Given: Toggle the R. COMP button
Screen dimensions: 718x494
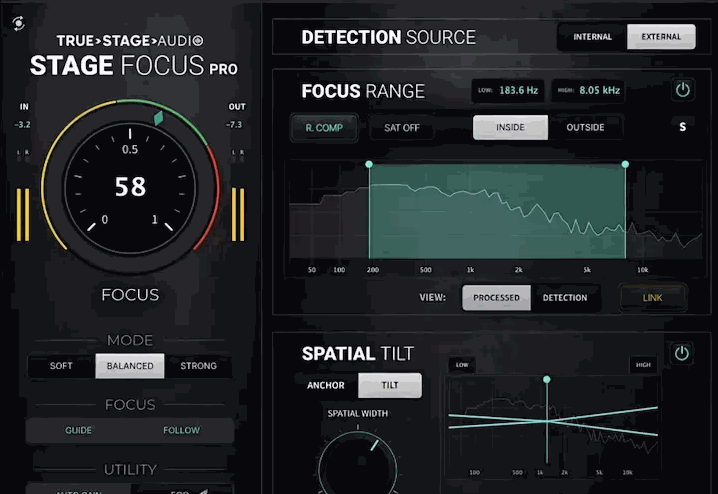Looking at the screenshot, I should pyautogui.click(x=324, y=128).
